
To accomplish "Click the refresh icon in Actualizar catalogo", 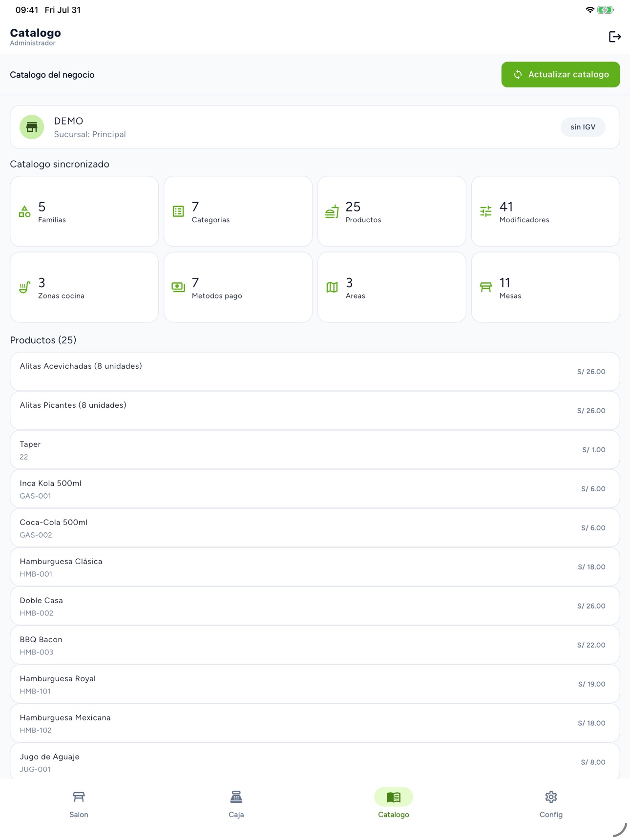I will point(518,75).
